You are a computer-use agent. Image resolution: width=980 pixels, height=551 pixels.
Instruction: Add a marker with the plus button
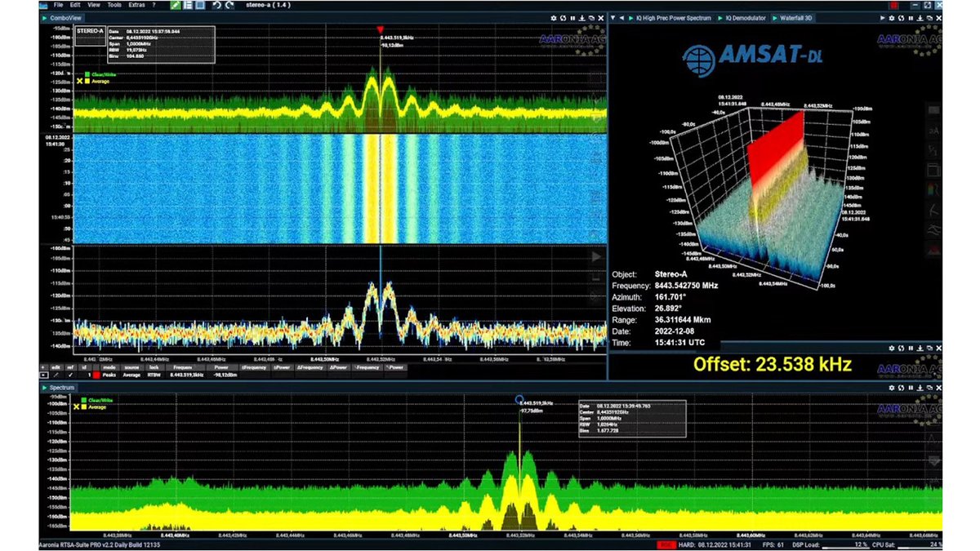click(x=43, y=367)
